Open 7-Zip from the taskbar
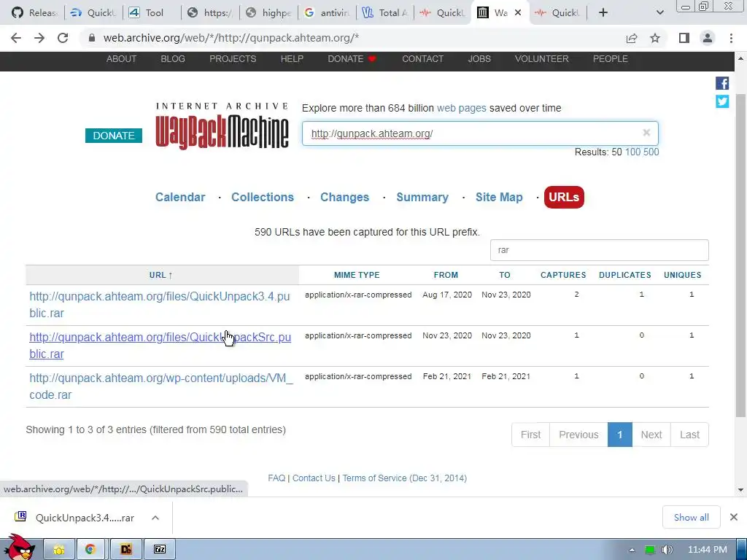Viewport: 747px width, 560px height. point(160,550)
